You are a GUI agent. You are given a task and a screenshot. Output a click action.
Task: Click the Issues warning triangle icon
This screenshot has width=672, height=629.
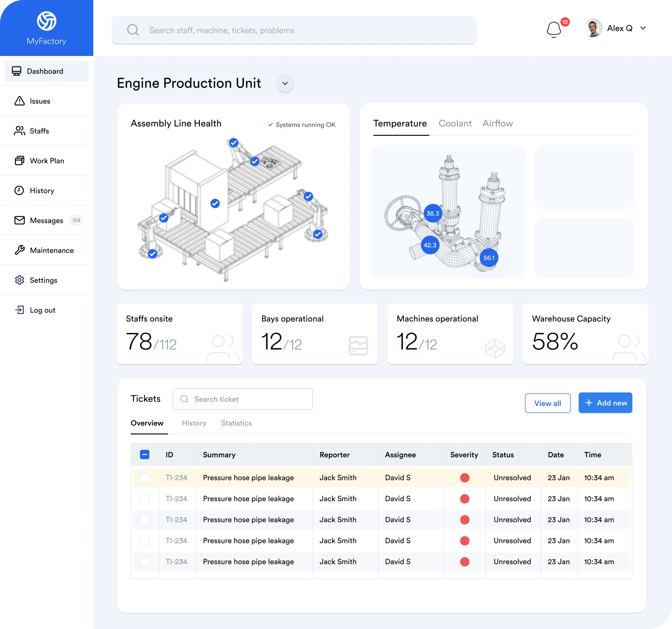click(x=20, y=101)
